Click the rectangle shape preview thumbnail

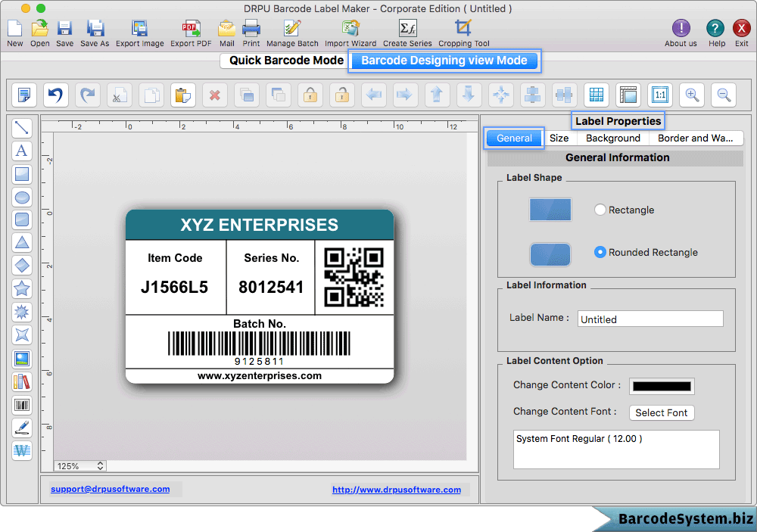tap(550, 210)
